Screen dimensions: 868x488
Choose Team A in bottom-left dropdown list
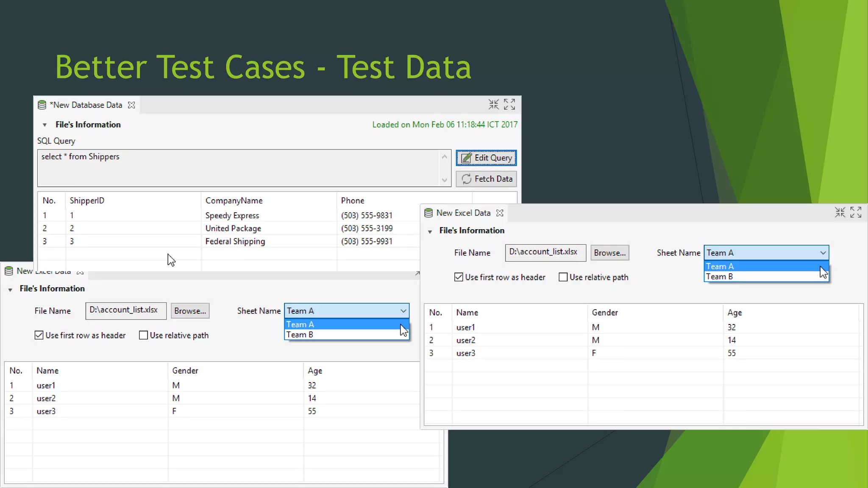(346, 324)
